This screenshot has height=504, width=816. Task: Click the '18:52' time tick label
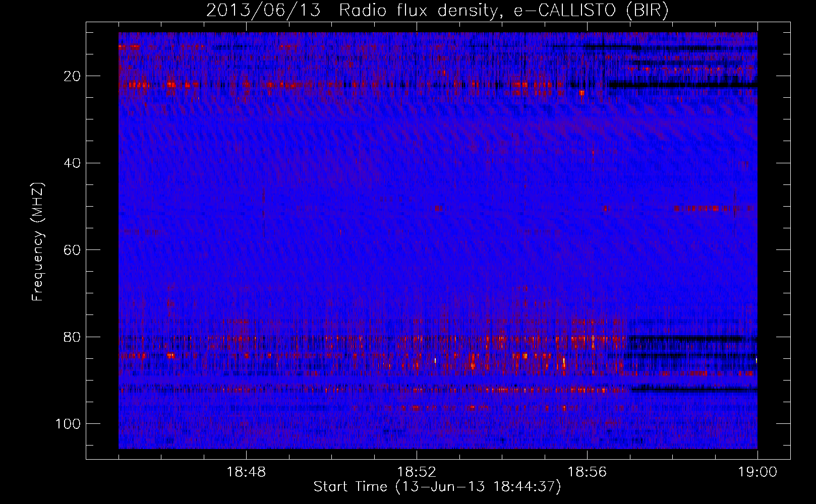[x=417, y=472]
